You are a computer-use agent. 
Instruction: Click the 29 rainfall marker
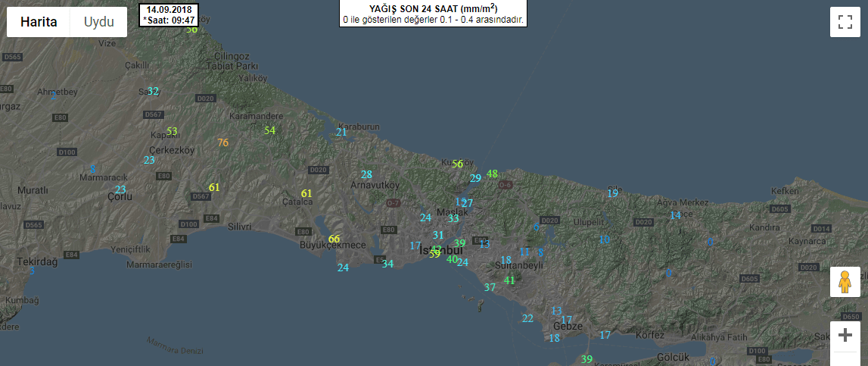coord(475,179)
